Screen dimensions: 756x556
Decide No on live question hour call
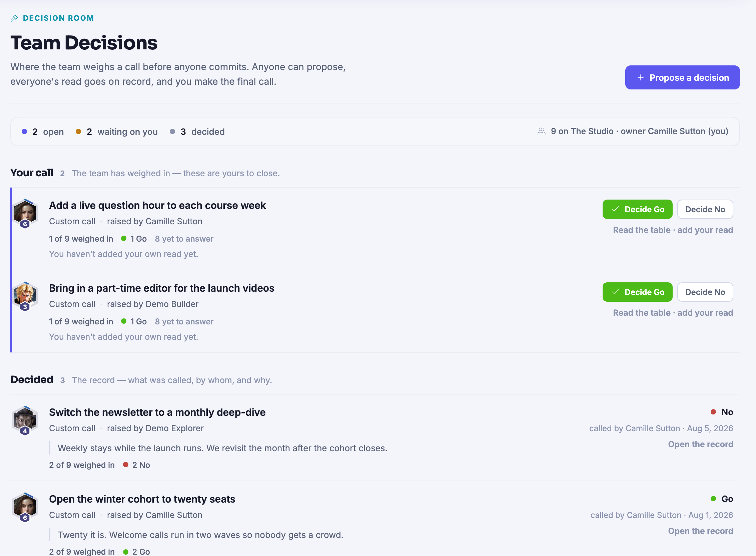pos(705,209)
